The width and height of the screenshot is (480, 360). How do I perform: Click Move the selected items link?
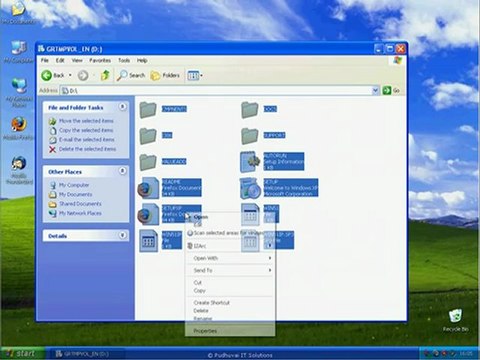(86, 121)
